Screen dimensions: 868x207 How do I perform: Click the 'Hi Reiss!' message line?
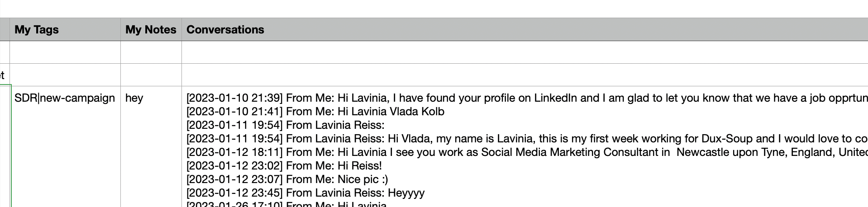point(284,166)
